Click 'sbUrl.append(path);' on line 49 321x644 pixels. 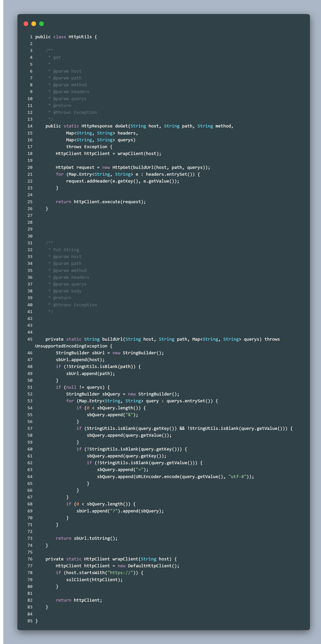click(x=91, y=373)
